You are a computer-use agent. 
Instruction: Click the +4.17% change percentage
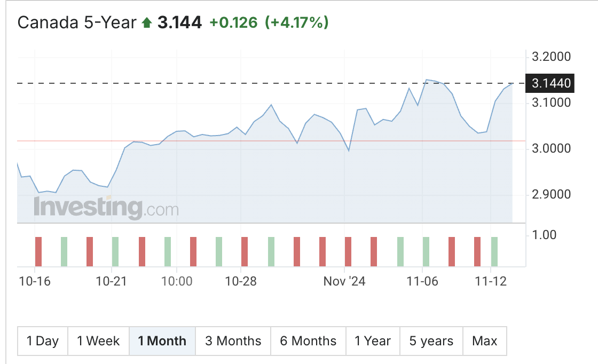click(297, 22)
